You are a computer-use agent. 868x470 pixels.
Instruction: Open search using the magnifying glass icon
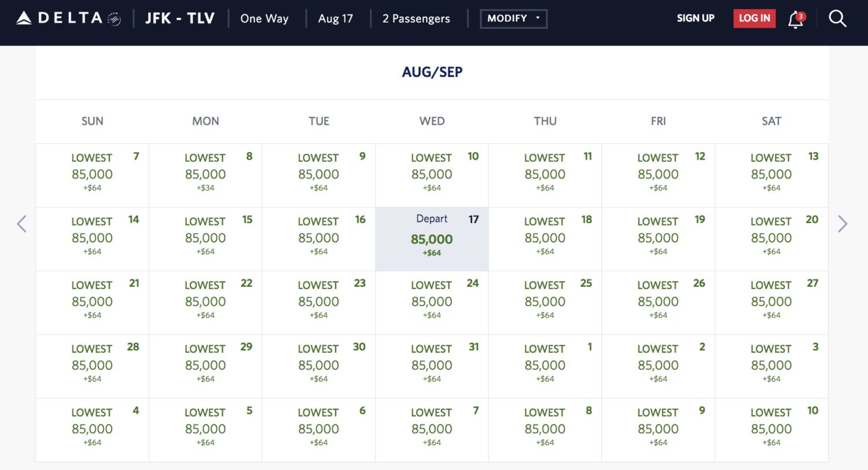pyautogui.click(x=837, y=18)
